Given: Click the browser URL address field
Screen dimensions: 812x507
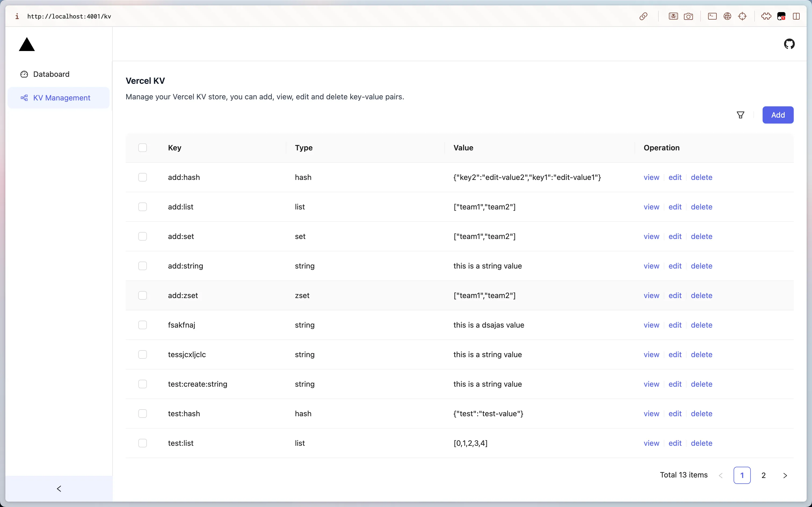Looking at the screenshot, I should (69, 16).
